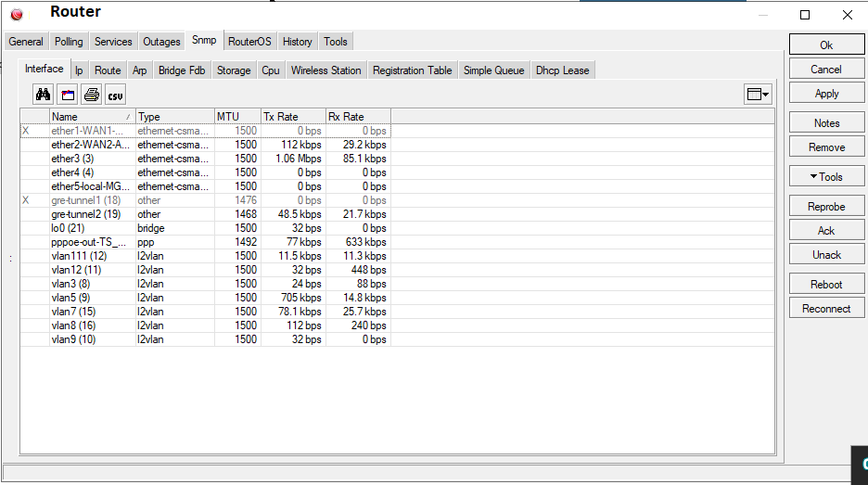This screenshot has width=868, height=485.
Task: Open the Dhcp Lease sub-tab
Action: 562,70
